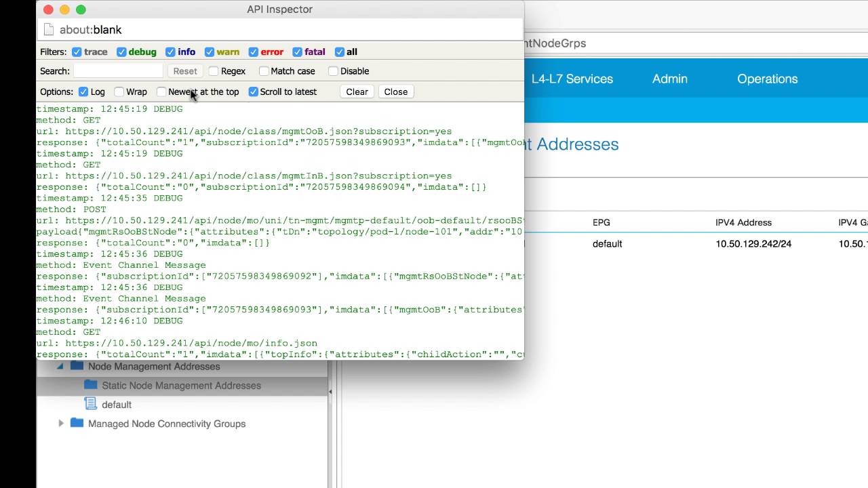Minimize the API Inspector window
The width and height of the screenshot is (868, 488).
coord(64,9)
